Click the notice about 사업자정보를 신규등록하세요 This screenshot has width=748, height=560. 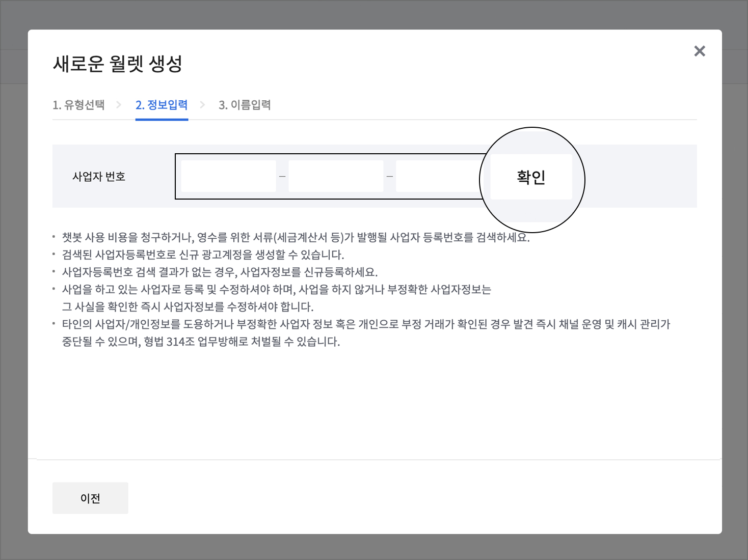point(220,272)
